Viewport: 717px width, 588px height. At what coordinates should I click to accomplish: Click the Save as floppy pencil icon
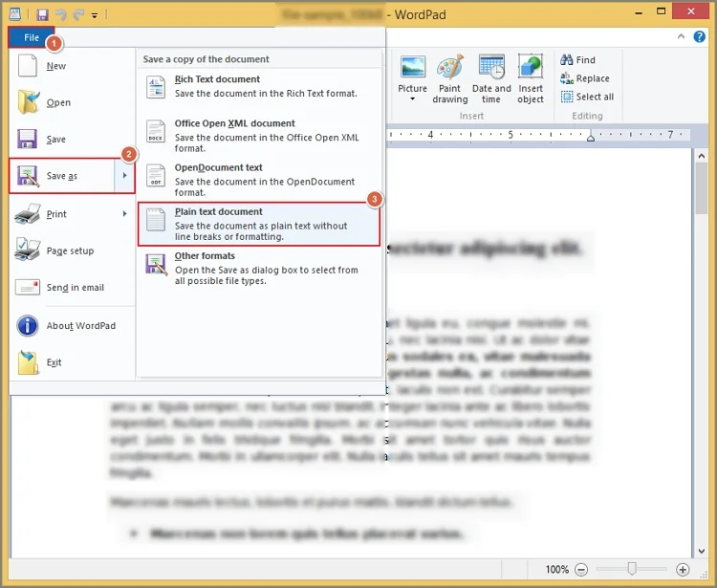coord(28,176)
